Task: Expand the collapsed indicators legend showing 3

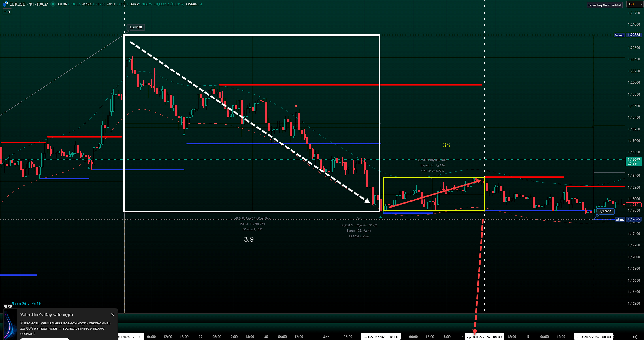Action: coord(7,12)
